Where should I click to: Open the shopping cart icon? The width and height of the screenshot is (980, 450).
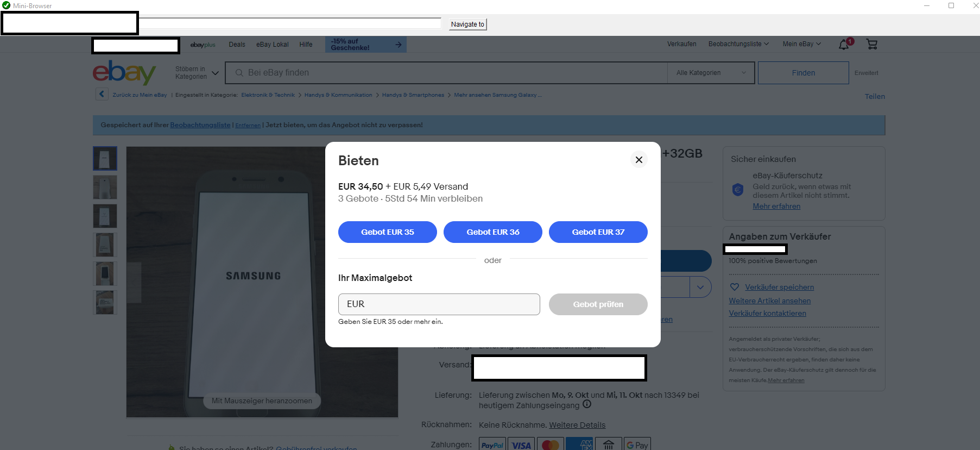tap(872, 44)
